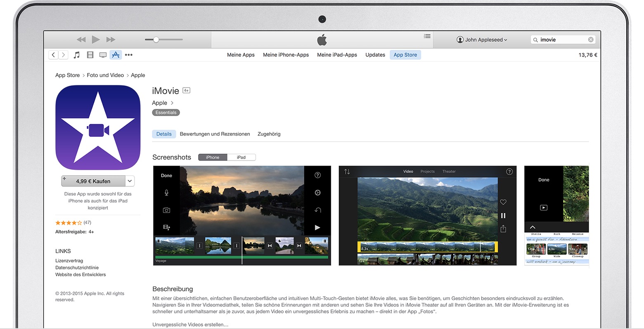Select iPad screenshots toggle
This screenshot has width=644, height=329.
241,157
